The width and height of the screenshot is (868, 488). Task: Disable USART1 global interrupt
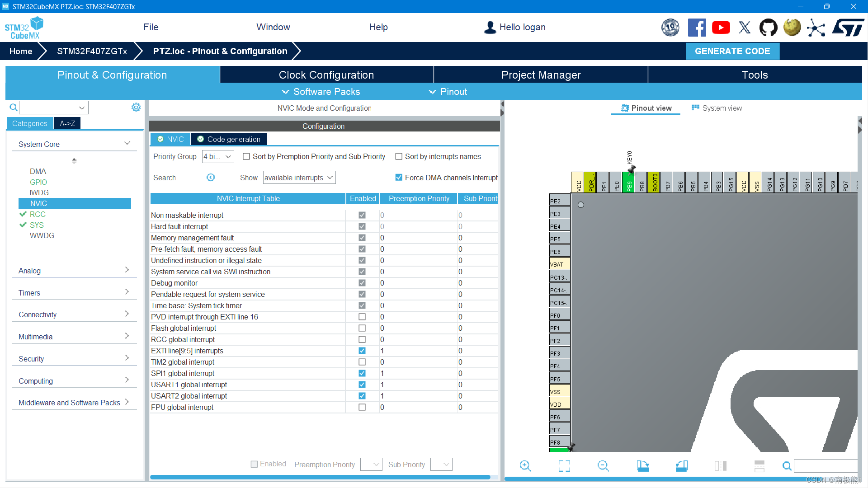point(362,385)
